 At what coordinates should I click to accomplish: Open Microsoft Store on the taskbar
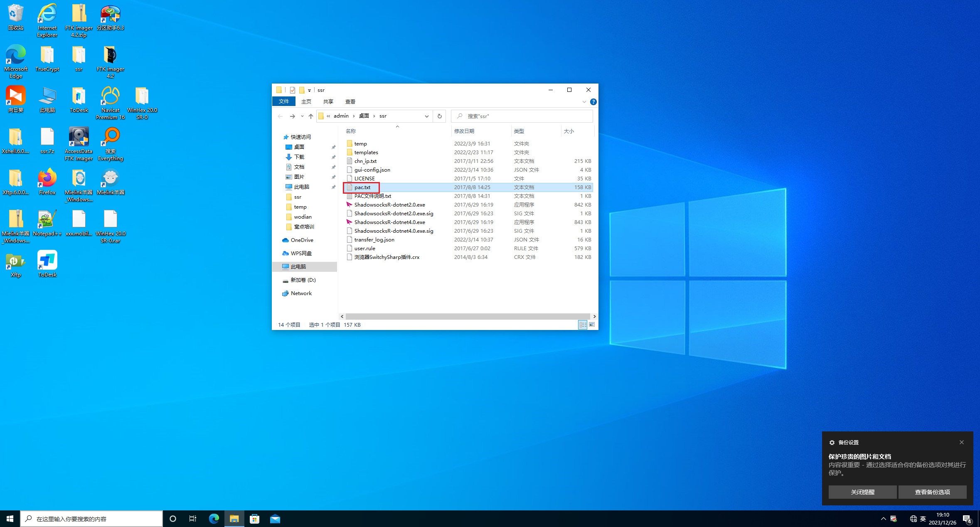click(x=254, y=519)
